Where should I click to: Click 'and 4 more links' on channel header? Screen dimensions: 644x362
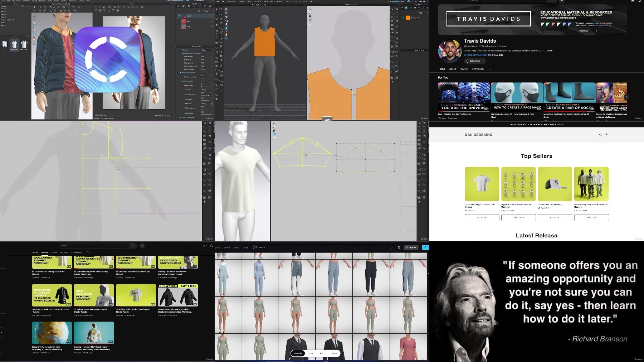pos(496,55)
